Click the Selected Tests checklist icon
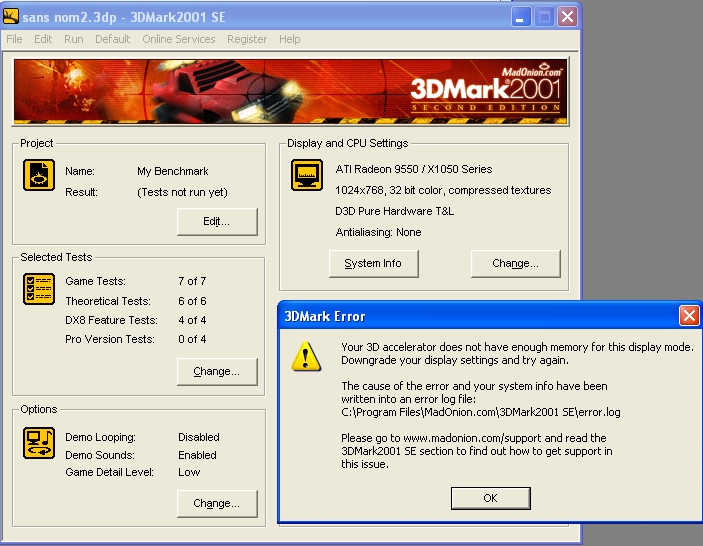 39,289
